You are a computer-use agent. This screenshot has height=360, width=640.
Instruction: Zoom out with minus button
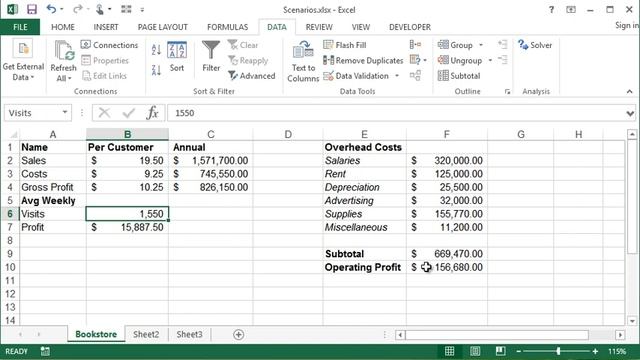518,351
